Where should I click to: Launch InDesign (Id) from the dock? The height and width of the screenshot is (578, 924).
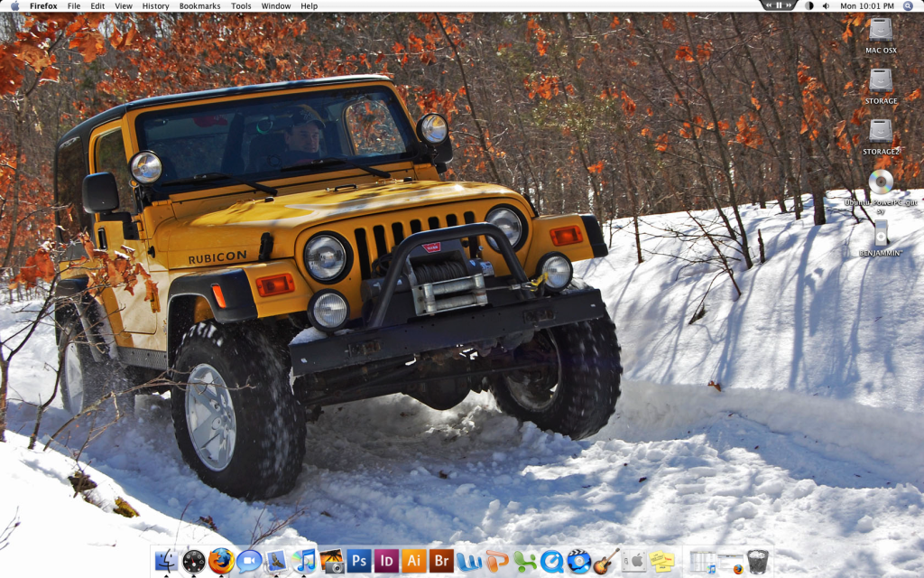[x=386, y=561]
